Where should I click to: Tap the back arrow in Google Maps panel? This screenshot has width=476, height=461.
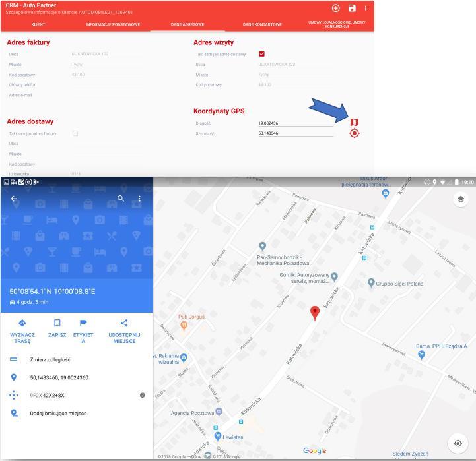coord(14,199)
